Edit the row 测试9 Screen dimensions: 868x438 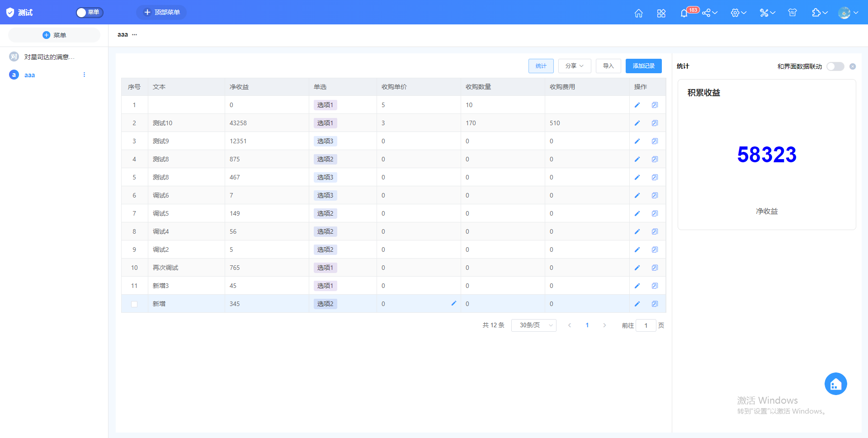point(637,141)
